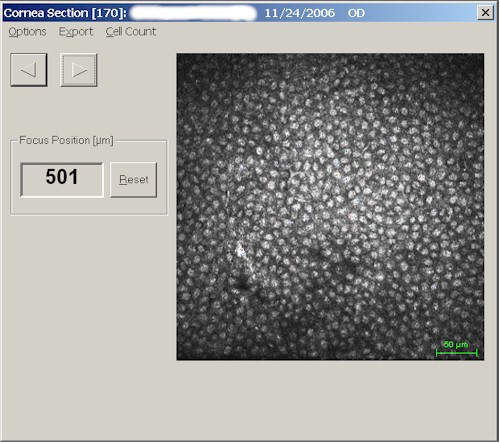Viewport: 500px width, 443px height.
Task: Click the 11/24/2006 date in title bar
Action: point(300,13)
